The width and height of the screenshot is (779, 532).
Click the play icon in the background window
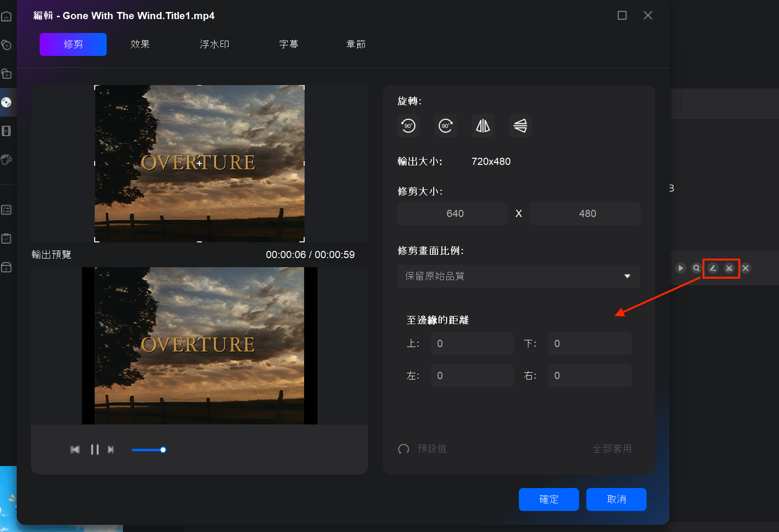point(680,268)
